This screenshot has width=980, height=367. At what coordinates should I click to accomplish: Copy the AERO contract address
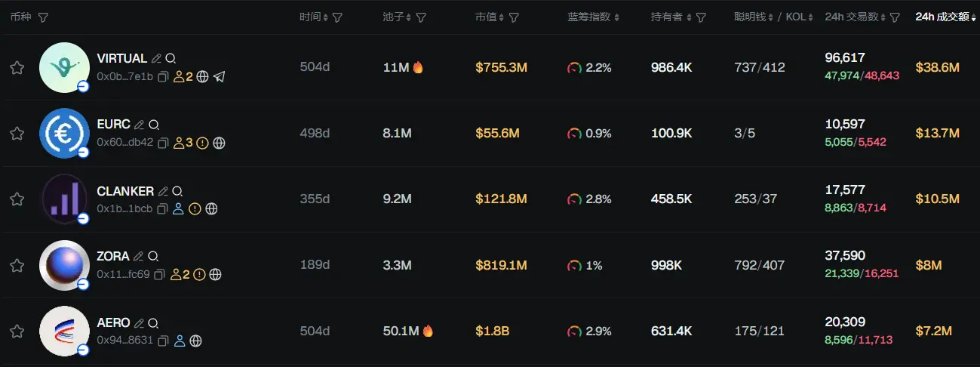(163, 341)
